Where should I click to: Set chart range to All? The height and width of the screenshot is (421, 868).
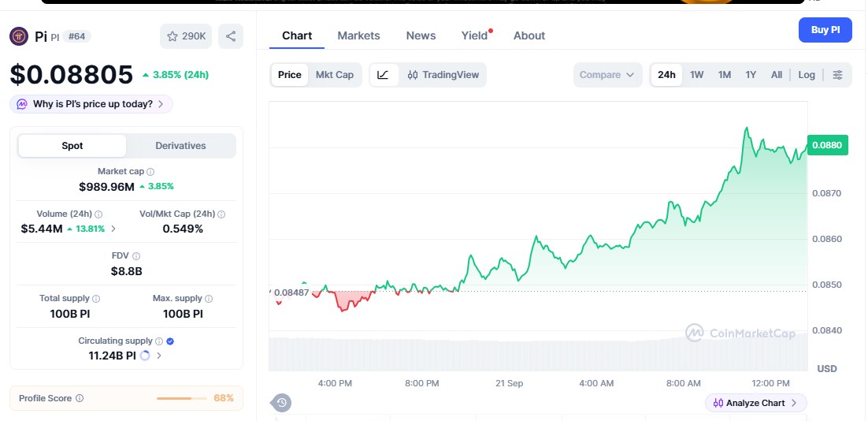777,75
